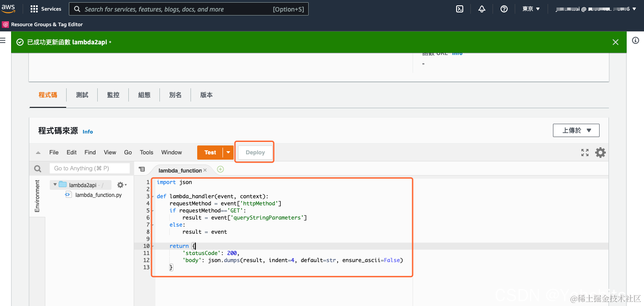Switch to the 測試 tab
Screen dimensions: 644x306
(82, 95)
